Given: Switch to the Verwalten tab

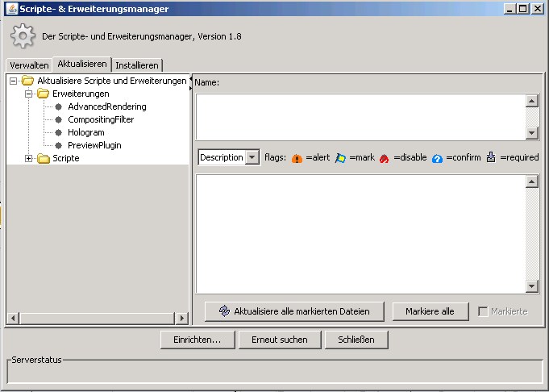Looking at the screenshot, I should click(x=29, y=65).
